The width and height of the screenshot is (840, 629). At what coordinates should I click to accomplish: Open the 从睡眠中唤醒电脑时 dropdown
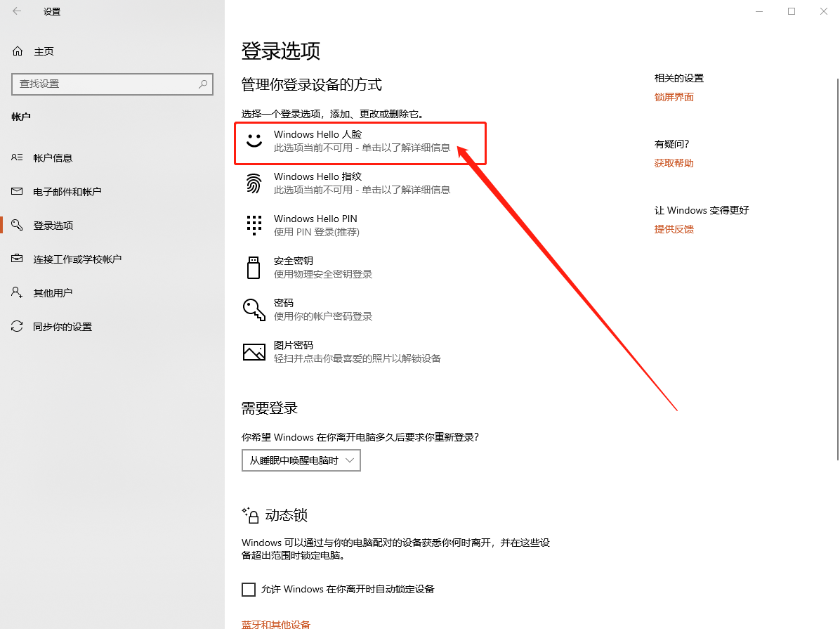click(301, 460)
